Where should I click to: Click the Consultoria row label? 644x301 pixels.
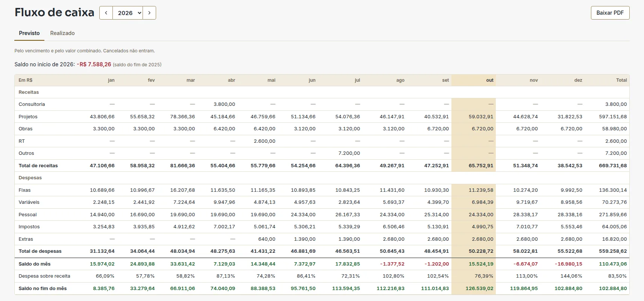pyautogui.click(x=32, y=104)
